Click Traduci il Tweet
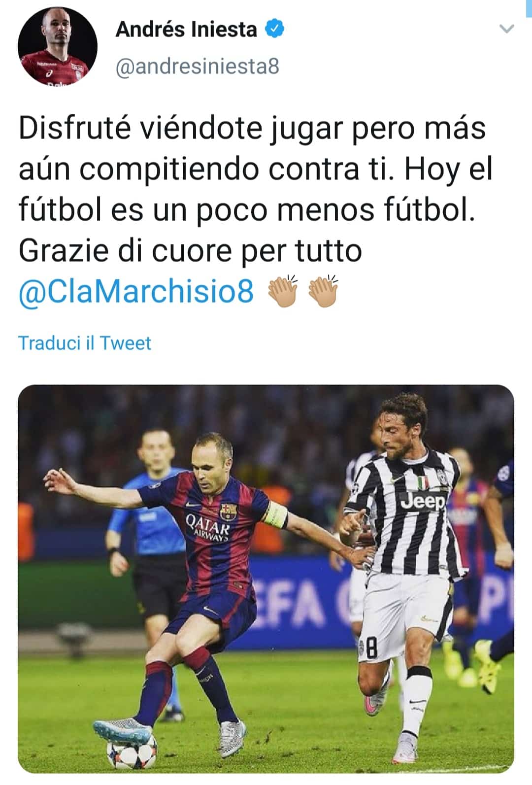The width and height of the screenshot is (532, 785). [x=85, y=343]
